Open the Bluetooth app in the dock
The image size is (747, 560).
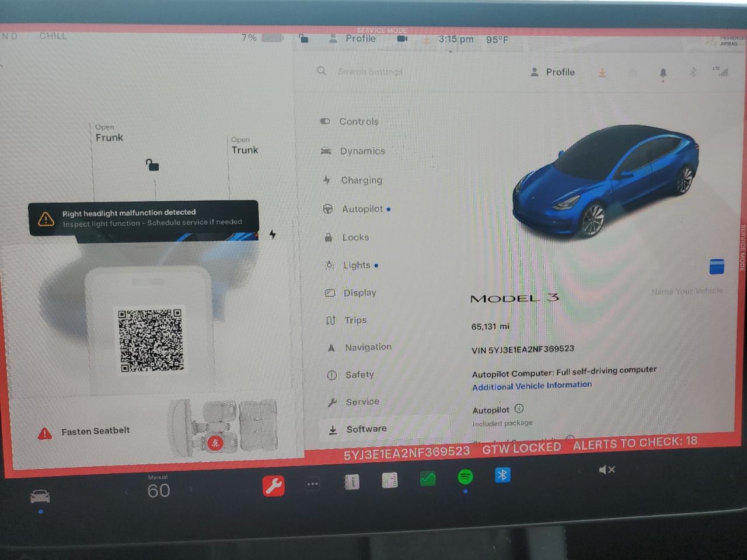pos(502,475)
